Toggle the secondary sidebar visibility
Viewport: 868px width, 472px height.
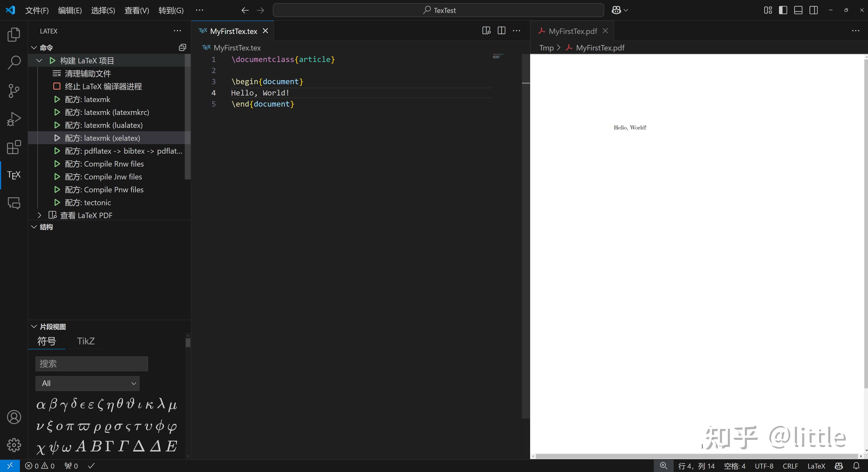[813, 10]
